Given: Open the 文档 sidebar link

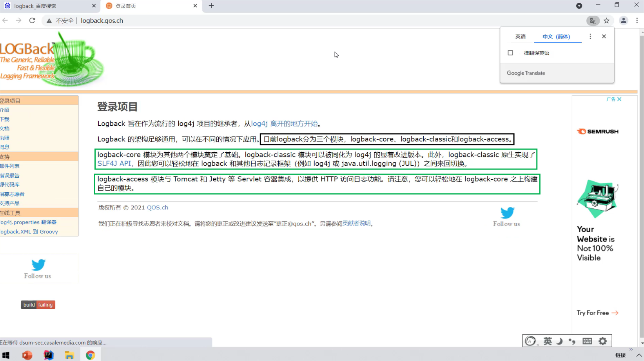Looking at the screenshot, I should pyautogui.click(x=5, y=128).
